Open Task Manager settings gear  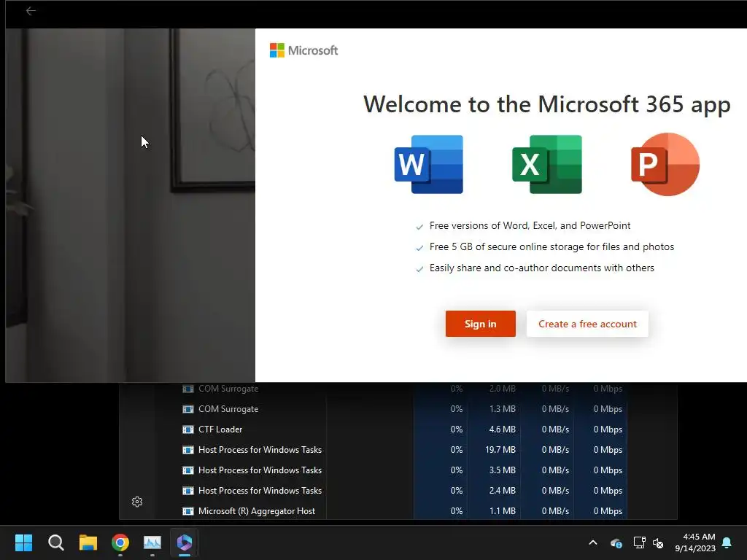137,502
